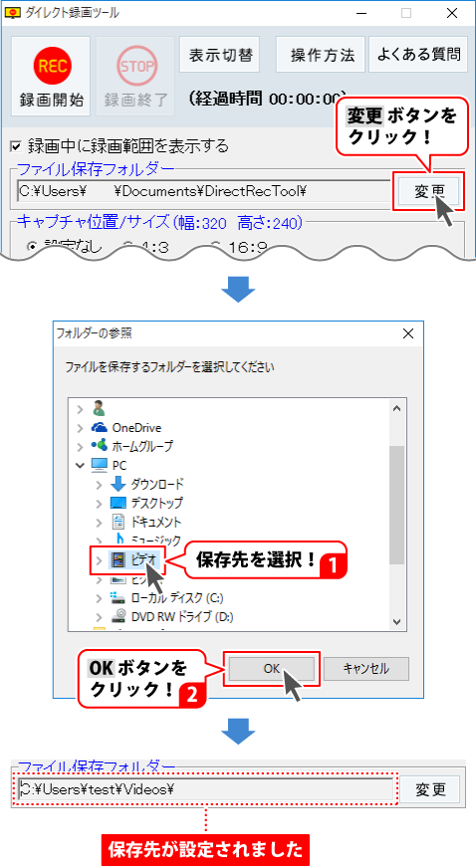
Task: Collapse the PC tree node
Action: [81, 466]
